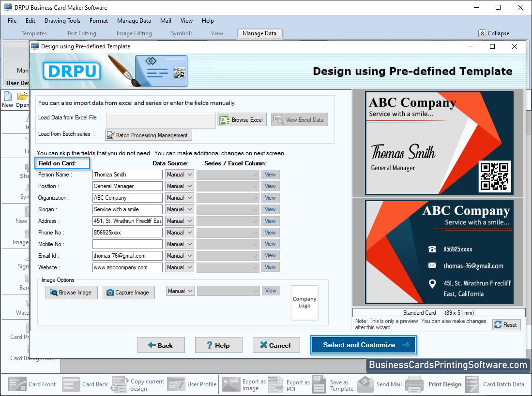This screenshot has width=532, height=396.
Task: Switch to the Symbols tab
Action: click(x=182, y=33)
